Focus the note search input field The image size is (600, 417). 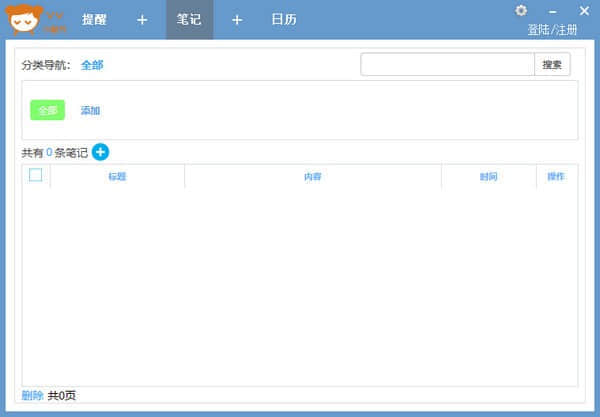click(x=447, y=65)
